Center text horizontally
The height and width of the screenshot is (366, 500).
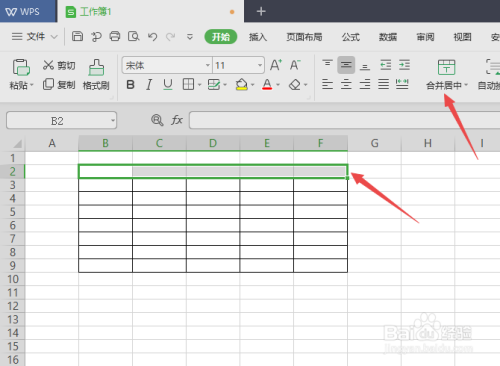pyautogui.click(x=346, y=84)
